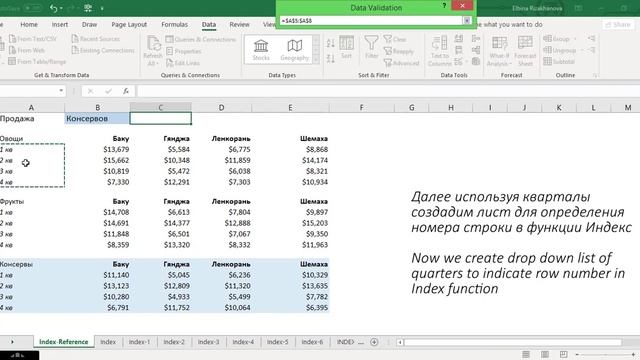Switch to Index-5 sheet tab
The width and height of the screenshot is (640, 360).
pyautogui.click(x=278, y=342)
